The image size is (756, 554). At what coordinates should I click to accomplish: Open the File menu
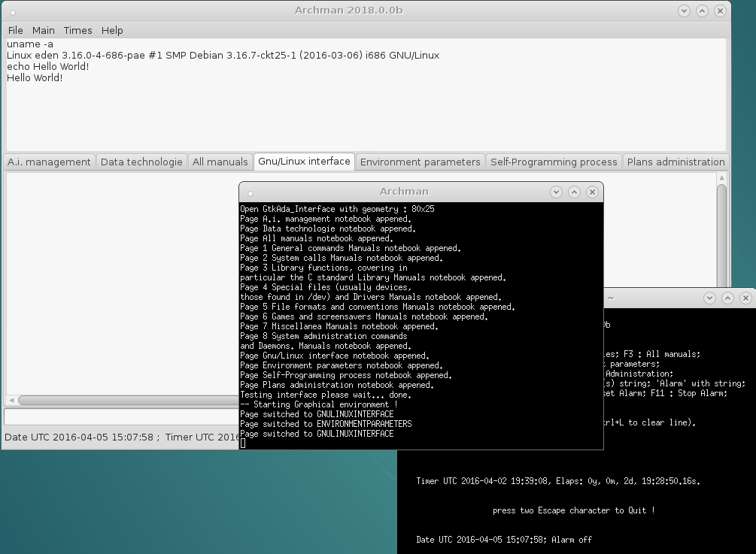pos(15,30)
